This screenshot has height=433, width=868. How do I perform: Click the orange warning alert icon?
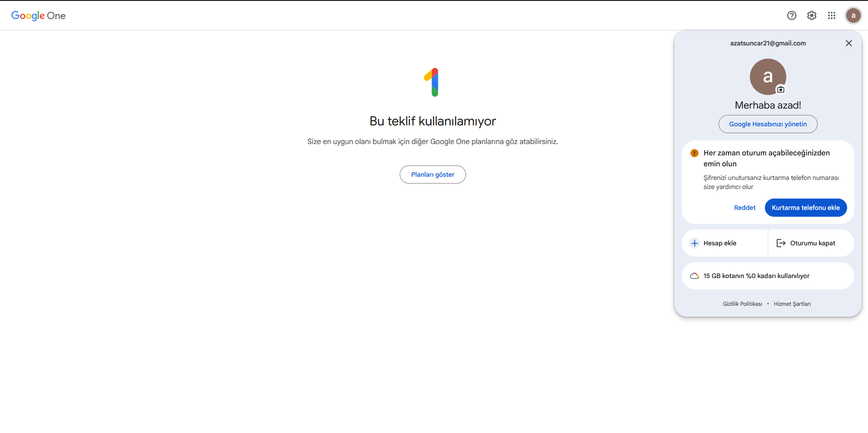click(694, 153)
